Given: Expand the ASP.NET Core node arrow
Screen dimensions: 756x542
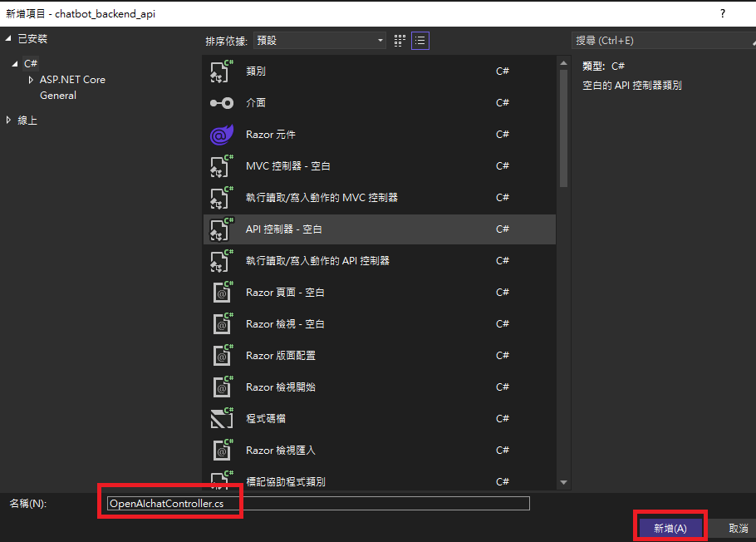Looking at the screenshot, I should [31, 80].
